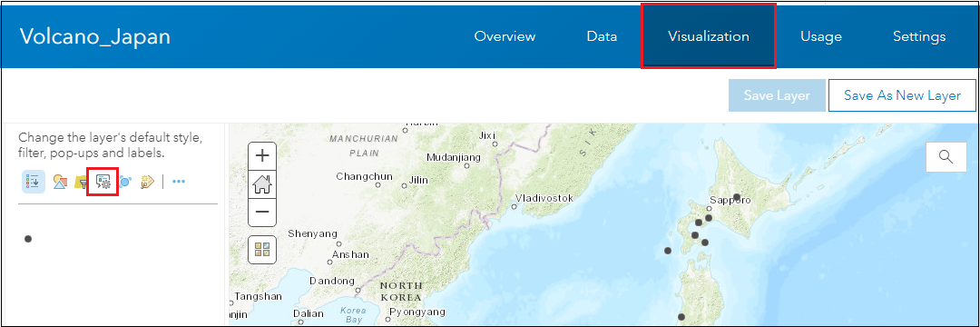Screen dimensions: 980x327
Task: Open the Filter funnel icon
Action: [82, 182]
